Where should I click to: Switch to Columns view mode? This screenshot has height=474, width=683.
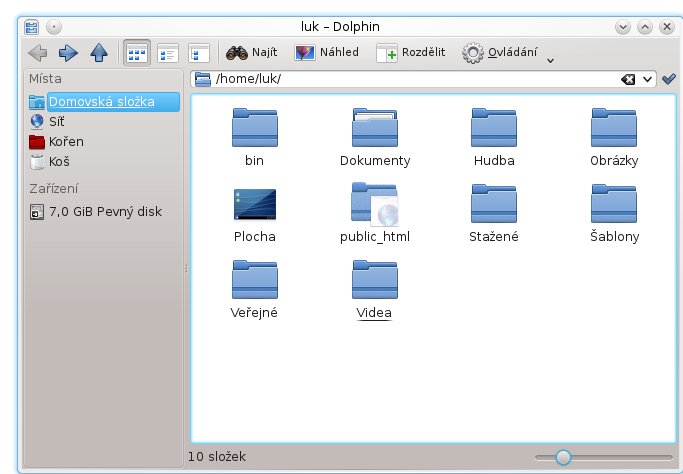click(199, 53)
